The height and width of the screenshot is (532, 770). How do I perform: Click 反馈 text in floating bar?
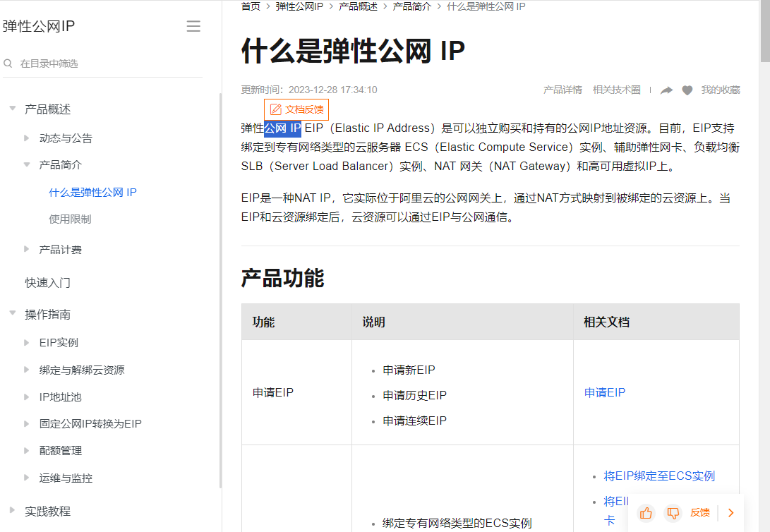pyautogui.click(x=700, y=513)
